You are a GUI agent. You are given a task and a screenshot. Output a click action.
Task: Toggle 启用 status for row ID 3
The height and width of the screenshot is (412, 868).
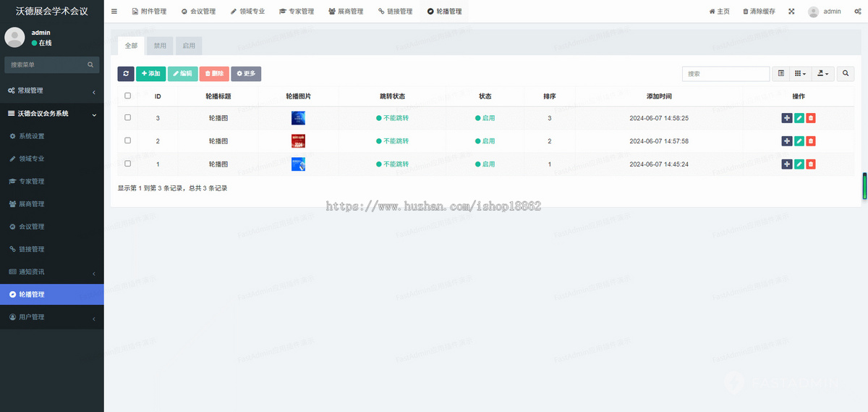485,118
